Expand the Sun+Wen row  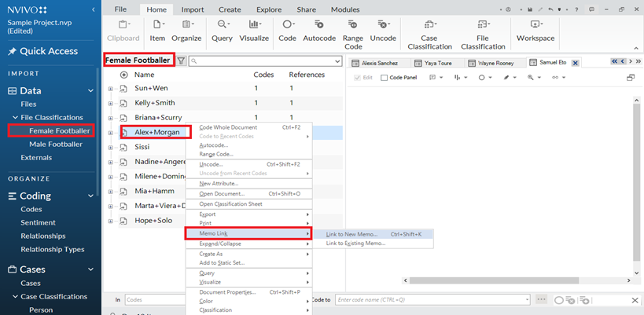111,88
